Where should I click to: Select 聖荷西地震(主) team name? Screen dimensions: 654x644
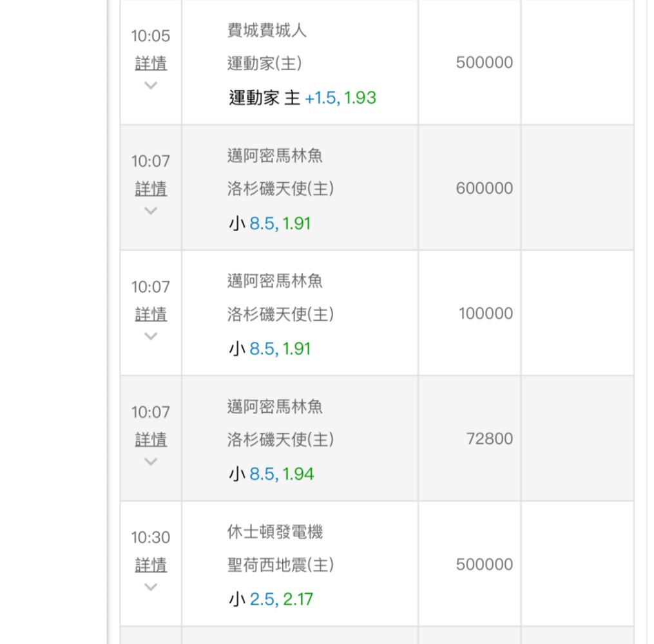pyautogui.click(x=280, y=565)
